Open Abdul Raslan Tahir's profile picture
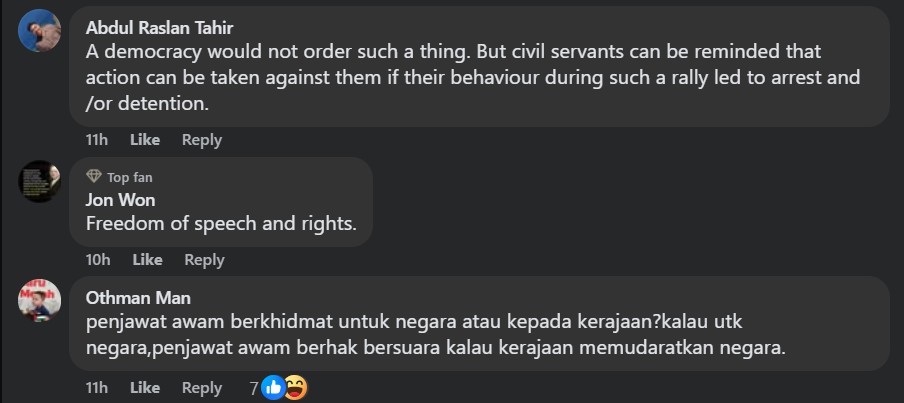 click(40, 31)
